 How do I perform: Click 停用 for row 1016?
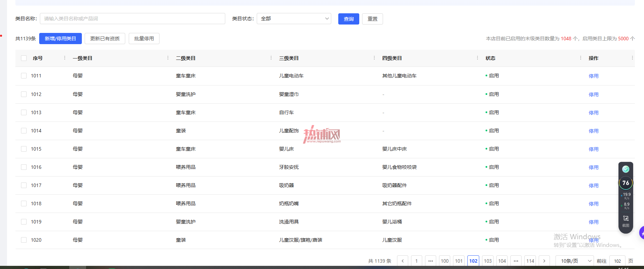(594, 167)
